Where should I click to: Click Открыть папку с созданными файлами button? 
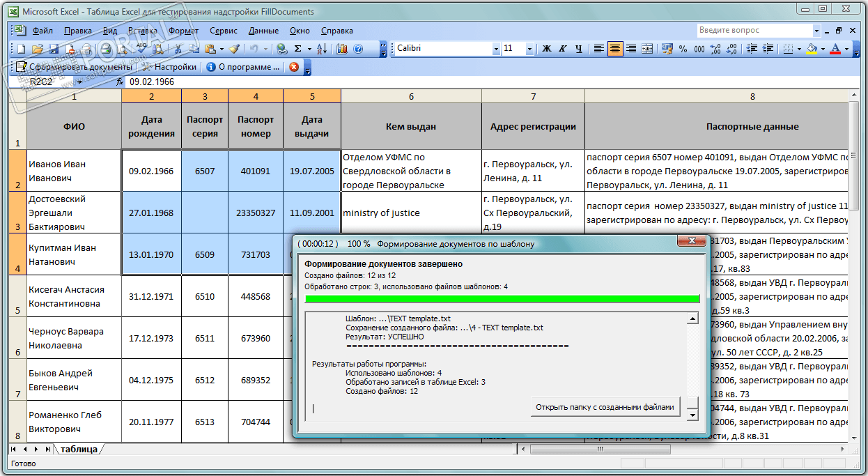(605, 407)
